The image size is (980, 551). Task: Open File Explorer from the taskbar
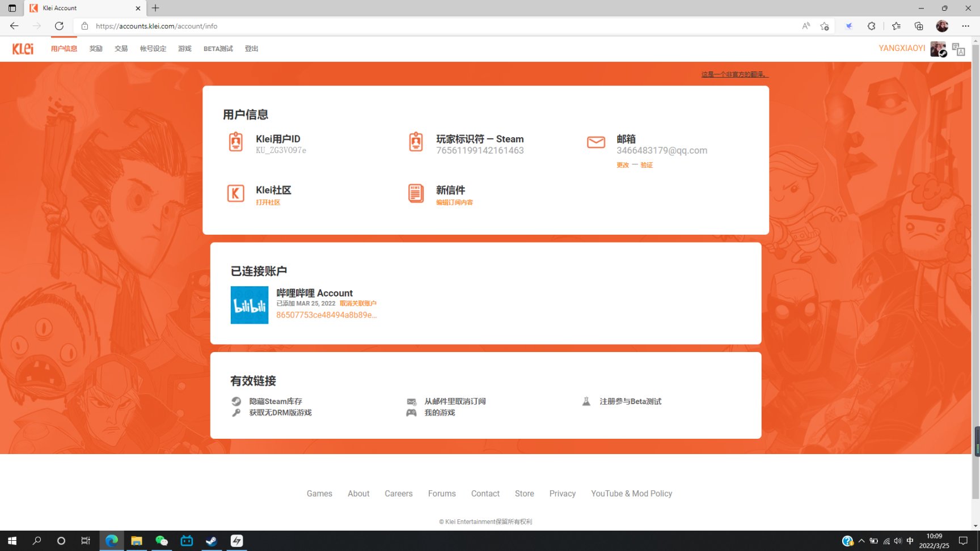[137, 541]
